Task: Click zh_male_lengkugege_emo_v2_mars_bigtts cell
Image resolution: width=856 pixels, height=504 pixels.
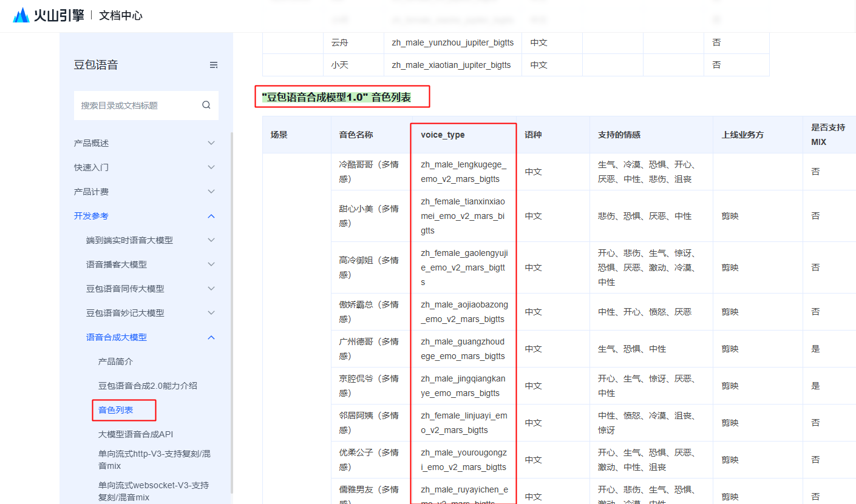Action: [463, 172]
